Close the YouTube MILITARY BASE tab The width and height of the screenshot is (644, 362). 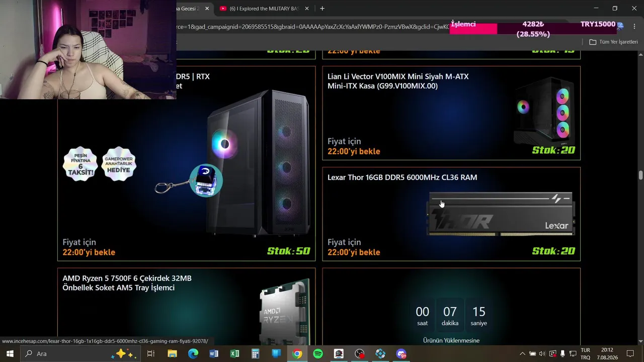point(307,9)
